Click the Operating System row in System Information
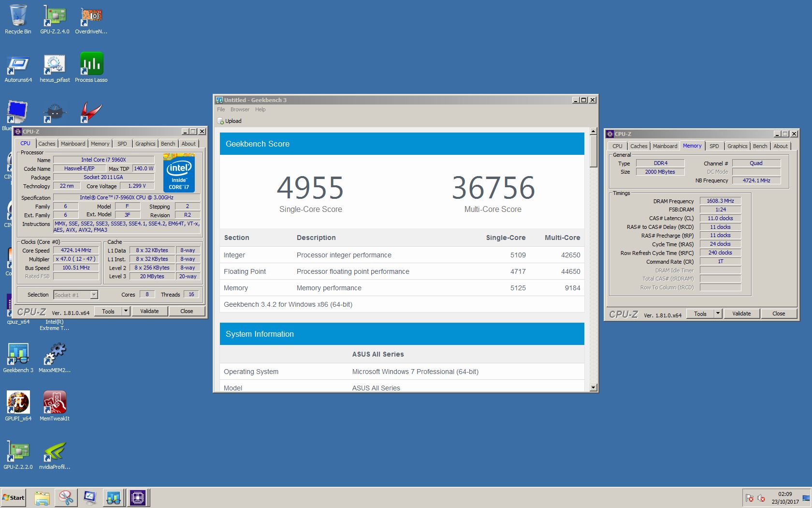This screenshot has width=812, height=508. [402, 372]
